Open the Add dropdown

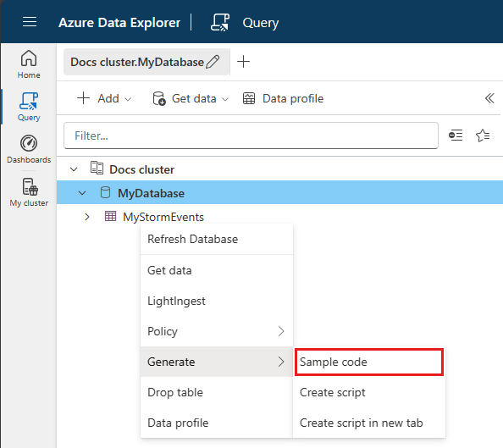(104, 98)
